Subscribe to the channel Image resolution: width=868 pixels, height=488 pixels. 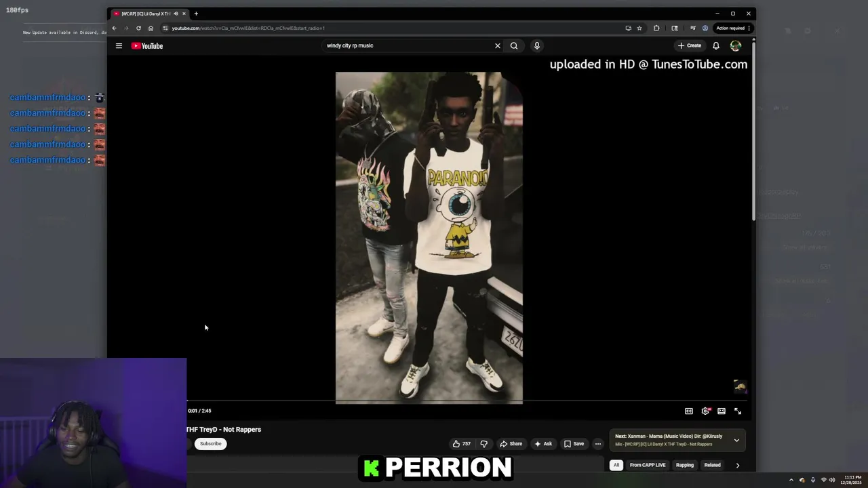coord(210,444)
